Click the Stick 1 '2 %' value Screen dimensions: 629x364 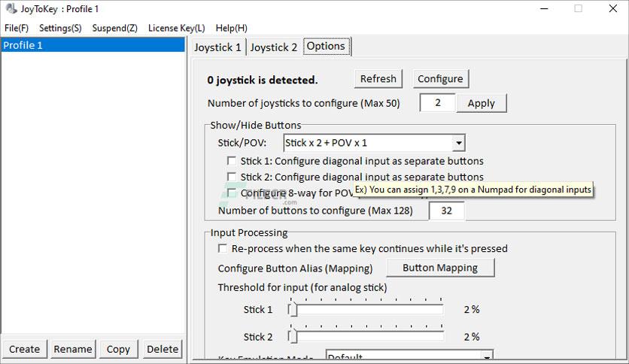[x=472, y=310]
